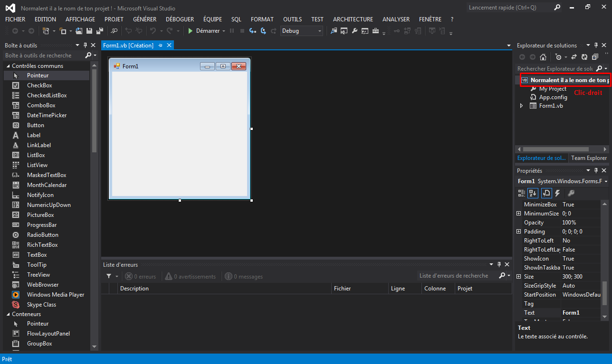
Task: Select the ListView toolbox control
Action: (x=47, y=165)
